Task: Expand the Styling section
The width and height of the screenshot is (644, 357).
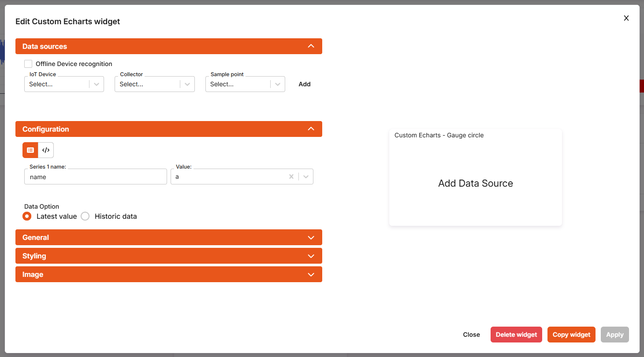Action: point(169,256)
